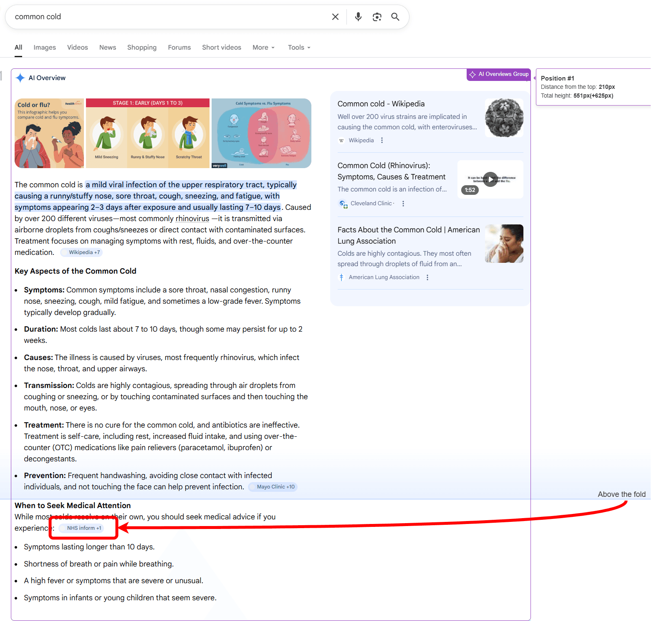
Task: Open the Tools dropdown
Action: [x=298, y=47]
